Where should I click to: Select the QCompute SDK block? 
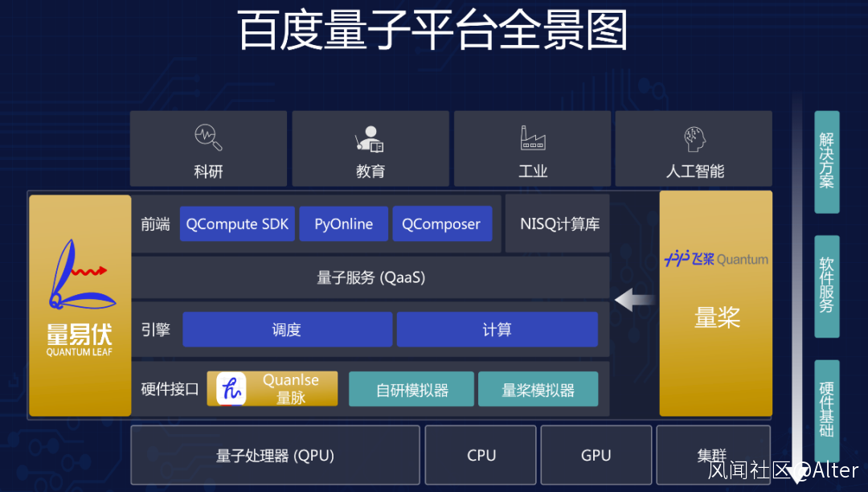pyautogui.click(x=237, y=223)
